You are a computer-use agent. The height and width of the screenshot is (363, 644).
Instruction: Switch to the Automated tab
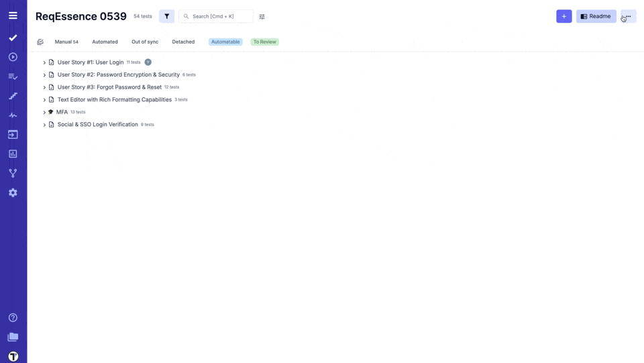tap(105, 42)
